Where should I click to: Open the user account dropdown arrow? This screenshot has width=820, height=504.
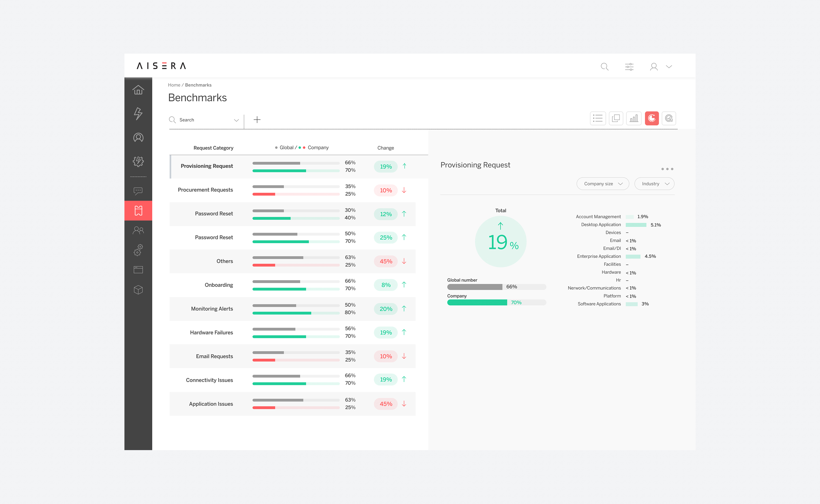[x=669, y=67]
